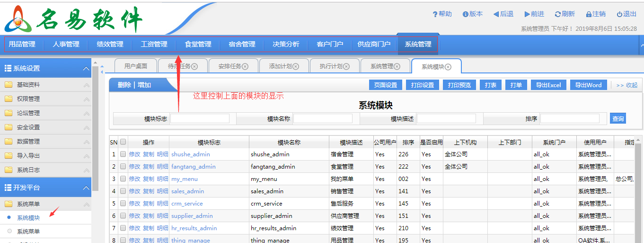Screen dimensions: 644x243
Task: Click the 版本 version info icon
Action: pos(465,14)
